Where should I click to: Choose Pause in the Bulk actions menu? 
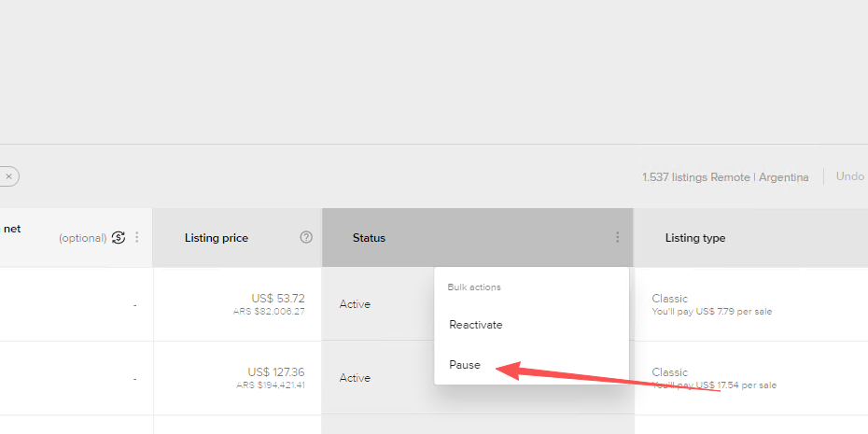click(465, 365)
